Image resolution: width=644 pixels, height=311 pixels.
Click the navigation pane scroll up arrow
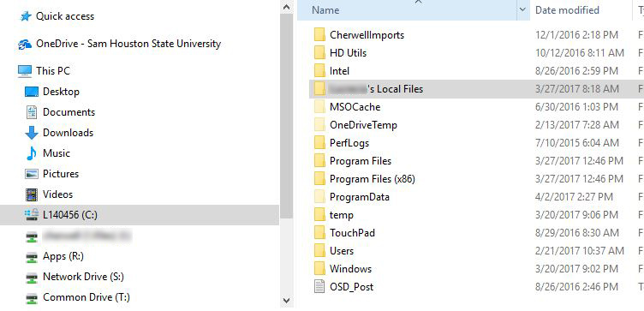pos(287,7)
